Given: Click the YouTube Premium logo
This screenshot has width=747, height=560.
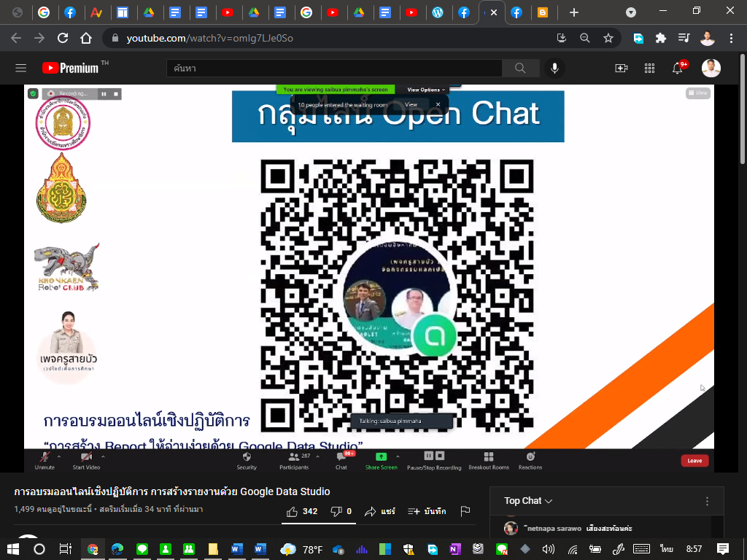Looking at the screenshot, I should point(71,68).
